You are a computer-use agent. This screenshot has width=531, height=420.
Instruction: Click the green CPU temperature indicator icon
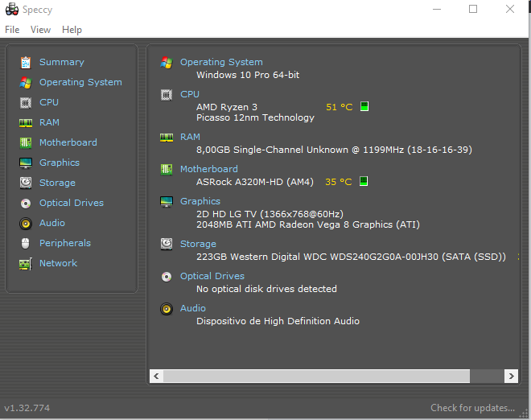(x=364, y=106)
